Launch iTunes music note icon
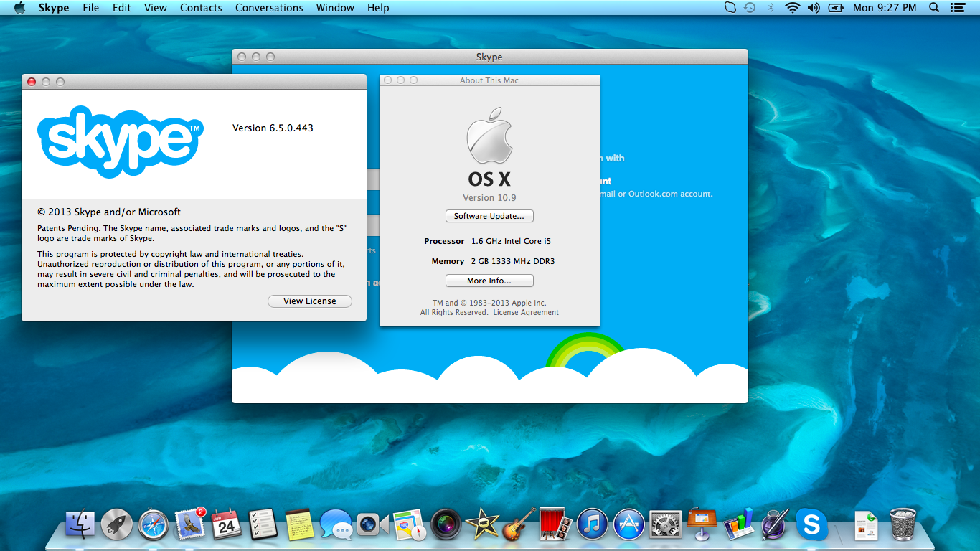This screenshot has height=551, width=980. [x=592, y=525]
